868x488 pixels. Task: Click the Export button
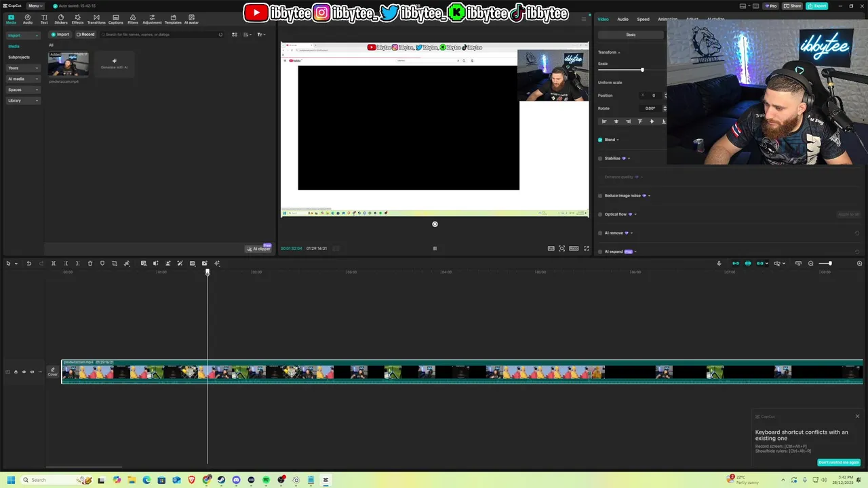[817, 6]
